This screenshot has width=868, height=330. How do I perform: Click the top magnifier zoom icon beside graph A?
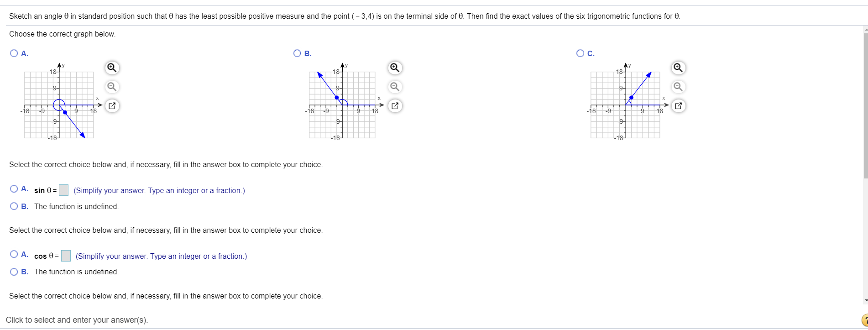[x=111, y=68]
